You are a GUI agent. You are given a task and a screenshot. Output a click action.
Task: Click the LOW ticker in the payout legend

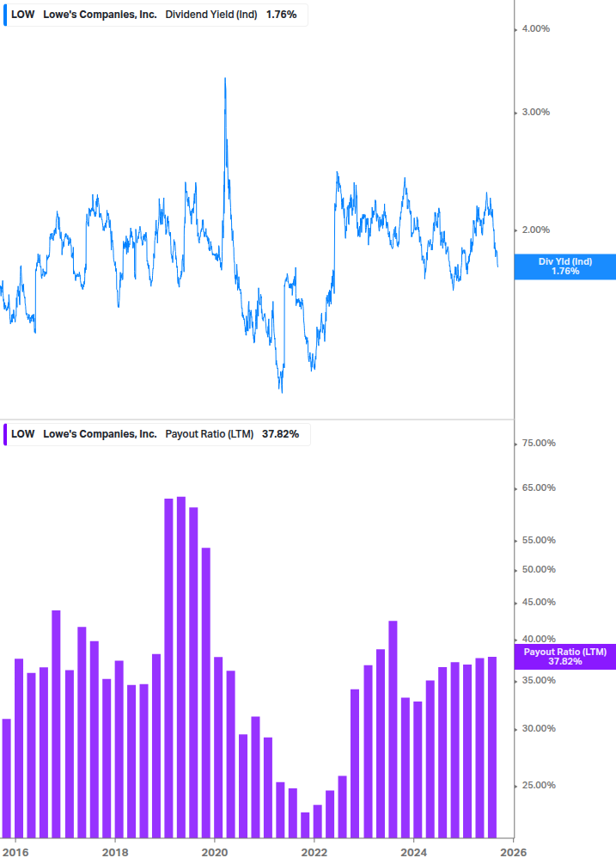[23, 434]
